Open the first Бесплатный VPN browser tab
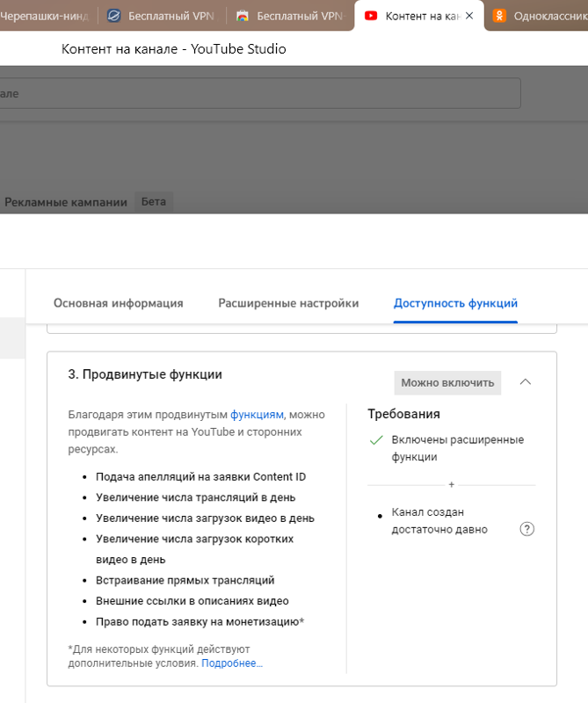The width and height of the screenshot is (588, 703). pos(162,16)
